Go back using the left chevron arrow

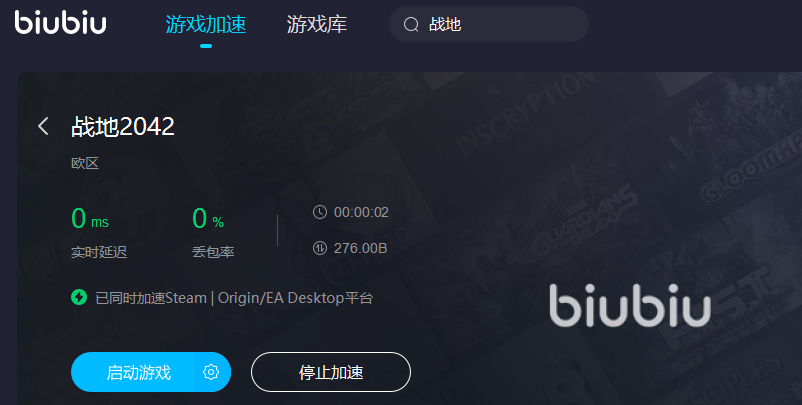(43, 126)
